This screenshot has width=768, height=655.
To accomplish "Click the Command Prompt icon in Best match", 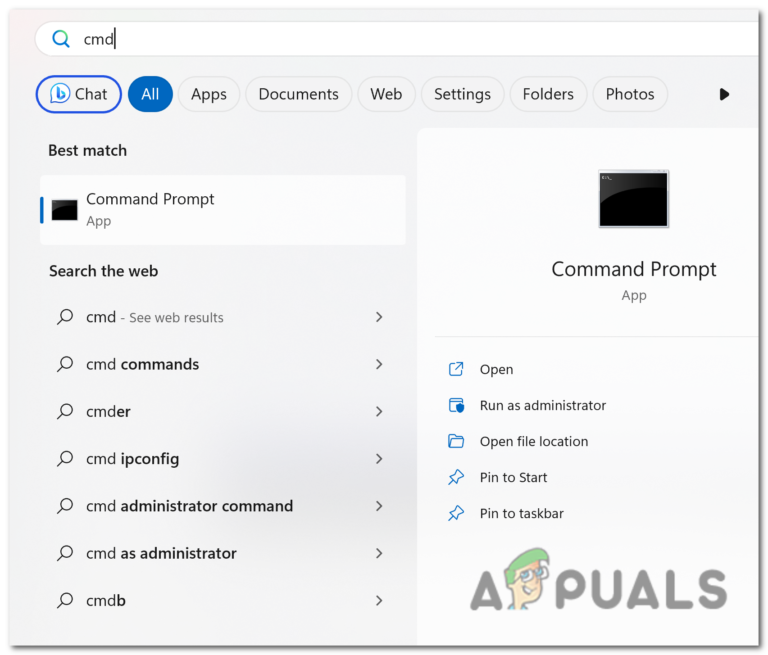I will 64,210.
